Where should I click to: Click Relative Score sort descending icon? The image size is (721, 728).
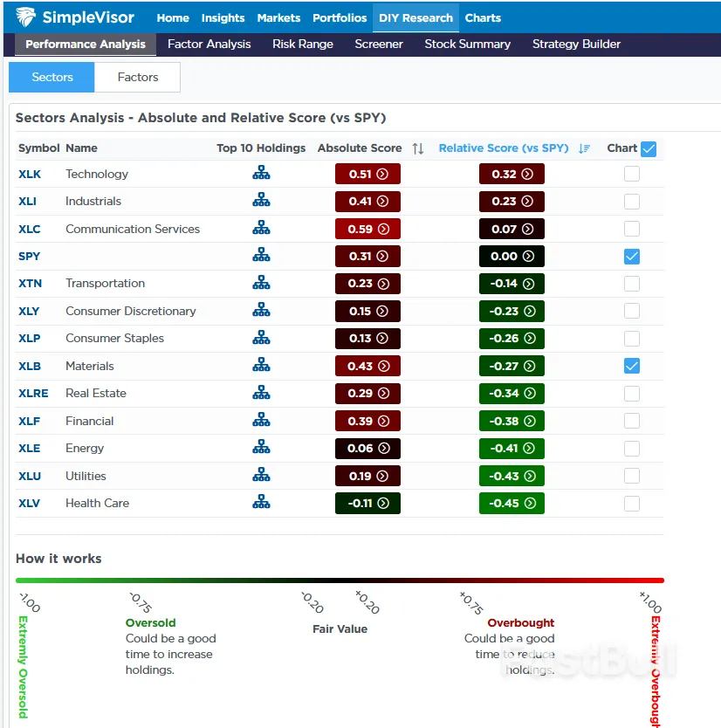click(584, 148)
